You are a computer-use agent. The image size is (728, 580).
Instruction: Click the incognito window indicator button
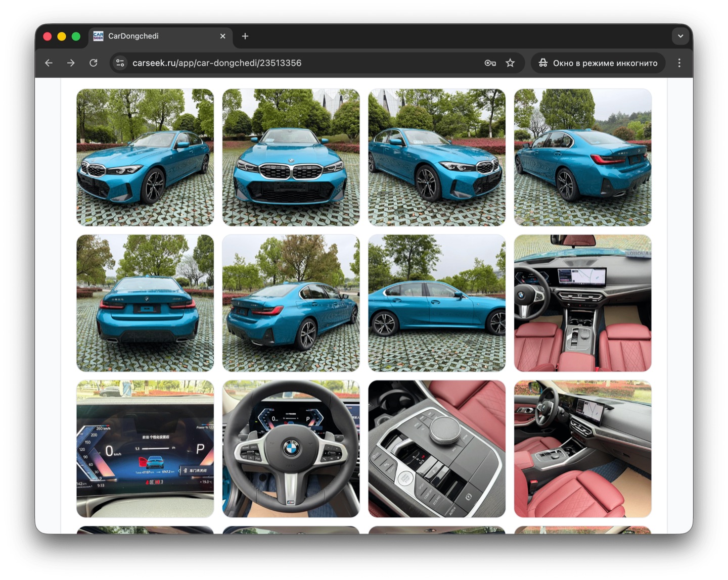pos(598,63)
